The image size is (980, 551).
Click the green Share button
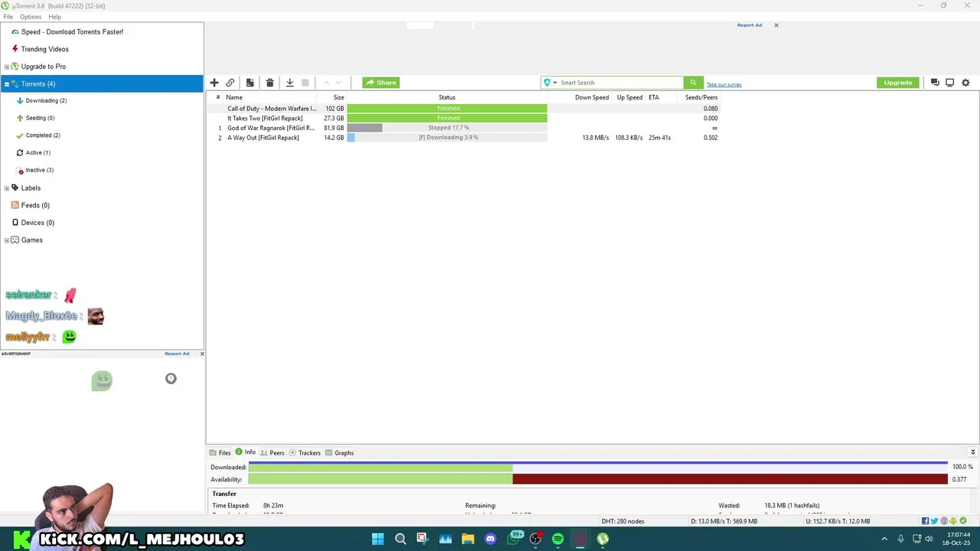tap(381, 83)
